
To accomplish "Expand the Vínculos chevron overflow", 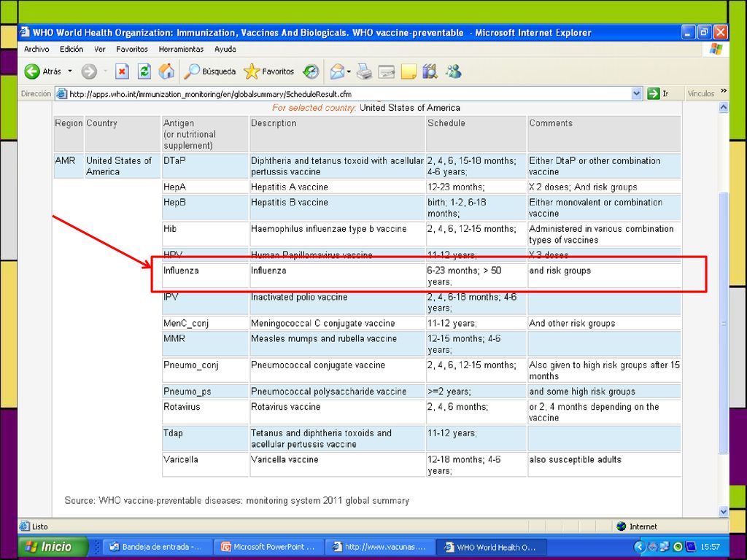I will pyautogui.click(x=724, y=91).
